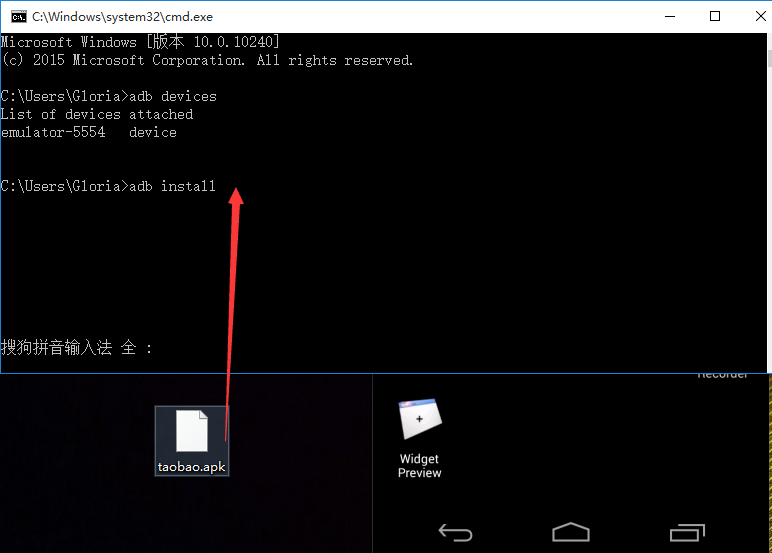Click the Microsoft Corporation copyright line
The image size is (772, 553).
click(x=207, y=60)
